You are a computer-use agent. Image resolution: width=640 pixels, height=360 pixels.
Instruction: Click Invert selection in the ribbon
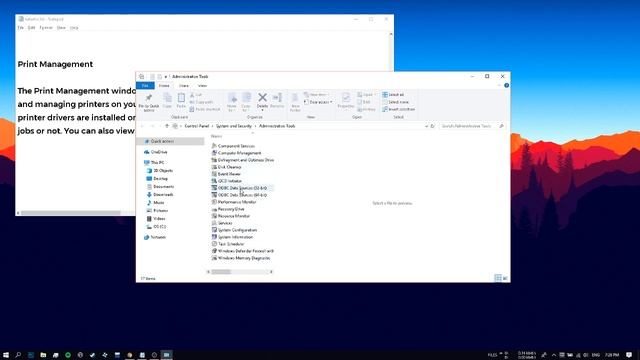pyautogui.click(x=398, y=109)
